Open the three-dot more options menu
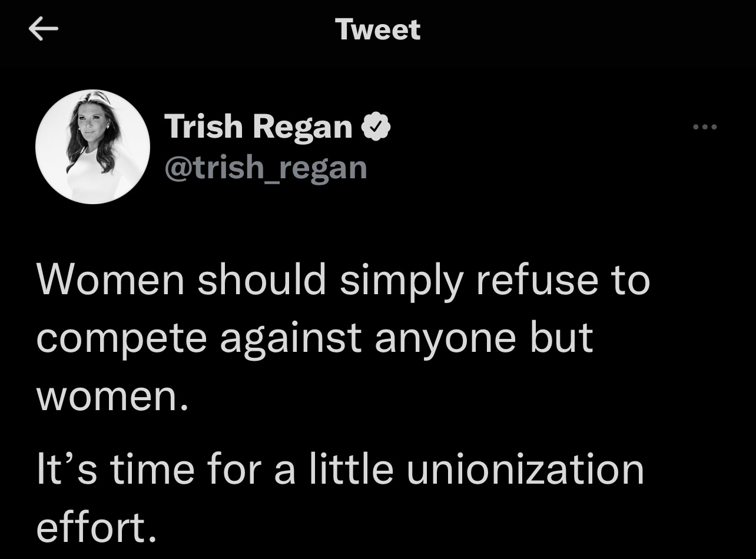This screenshot has width=756, height=559. coord(705,127)
